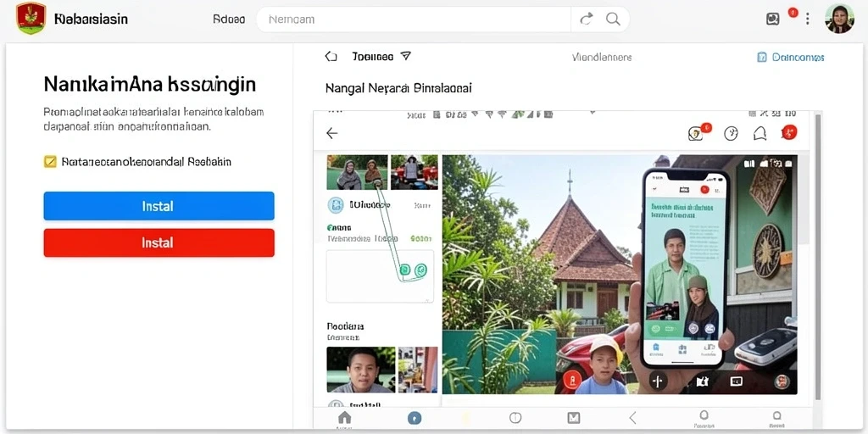Click the 'Rdoeo' label in the top bar
The image size is (868, 434).
coord(229,19)
